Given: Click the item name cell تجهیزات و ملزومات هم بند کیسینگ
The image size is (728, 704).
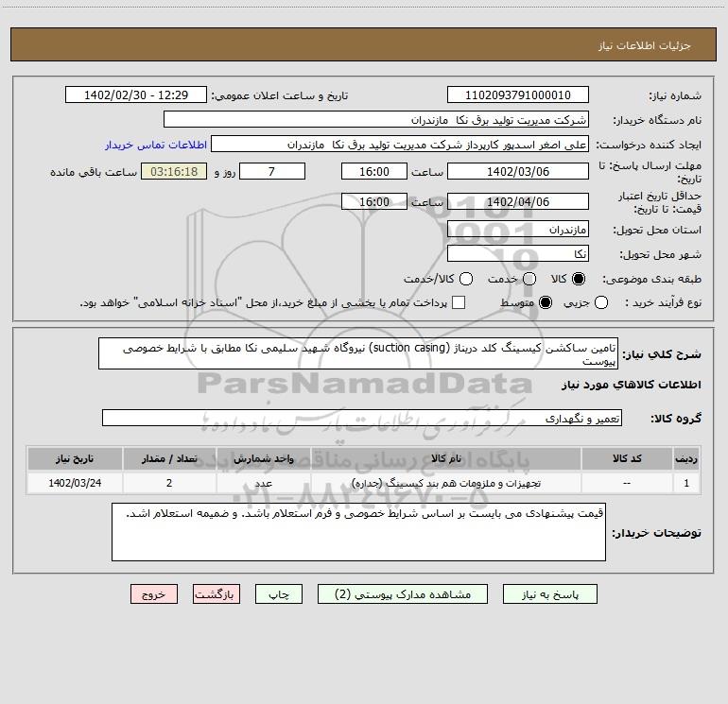Looking at the screenshot, I should pos(446,483).
